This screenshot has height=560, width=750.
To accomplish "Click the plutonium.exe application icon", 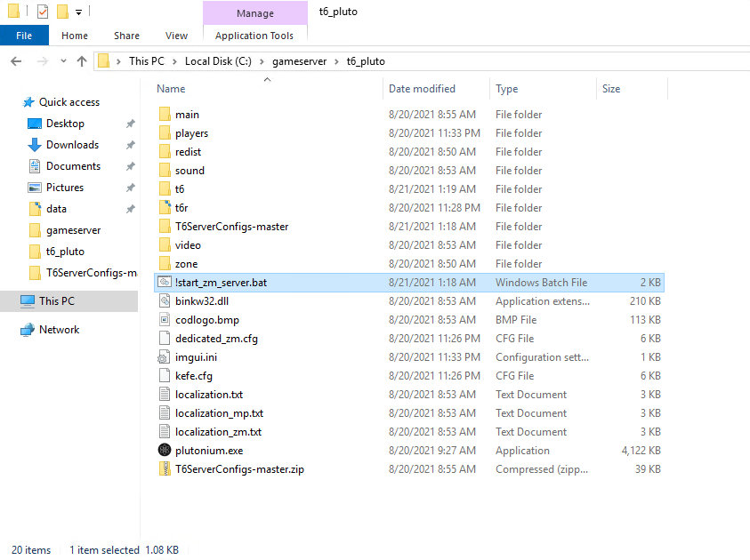I will tap(164, 450).
